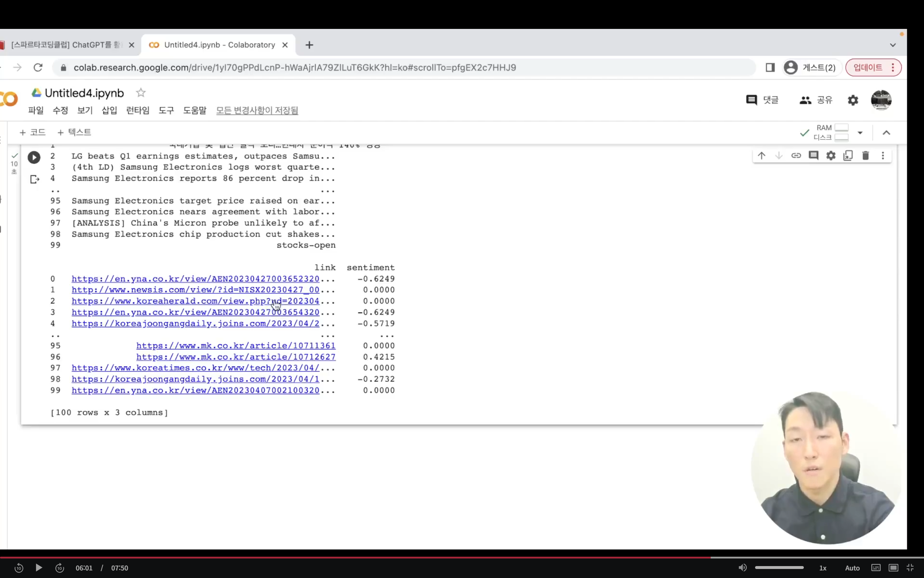Screen dimensions: 924x578
Task: Open the 댓글 comments panel
Action: 762,100
